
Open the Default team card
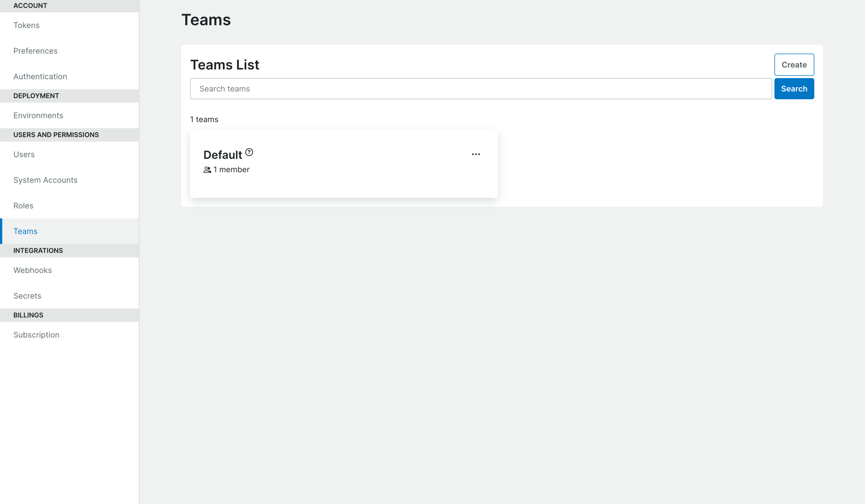point(344,163)
